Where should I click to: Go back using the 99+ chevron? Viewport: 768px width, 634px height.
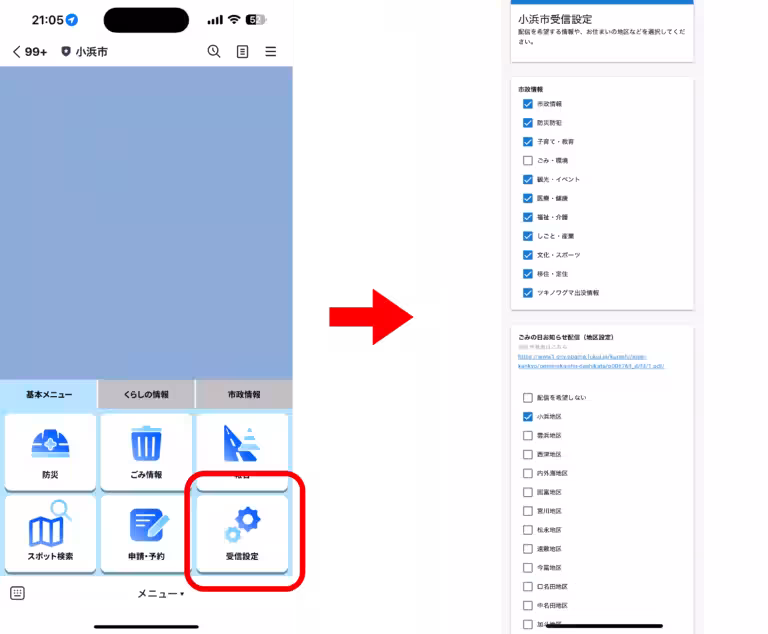click(30, 52)
